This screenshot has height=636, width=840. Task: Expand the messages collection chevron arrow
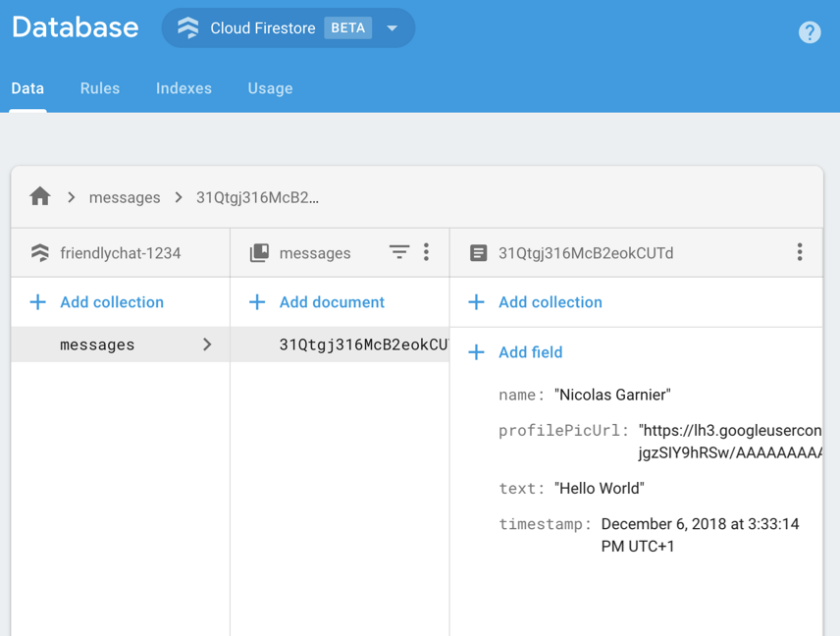click(x=207, y=344)
